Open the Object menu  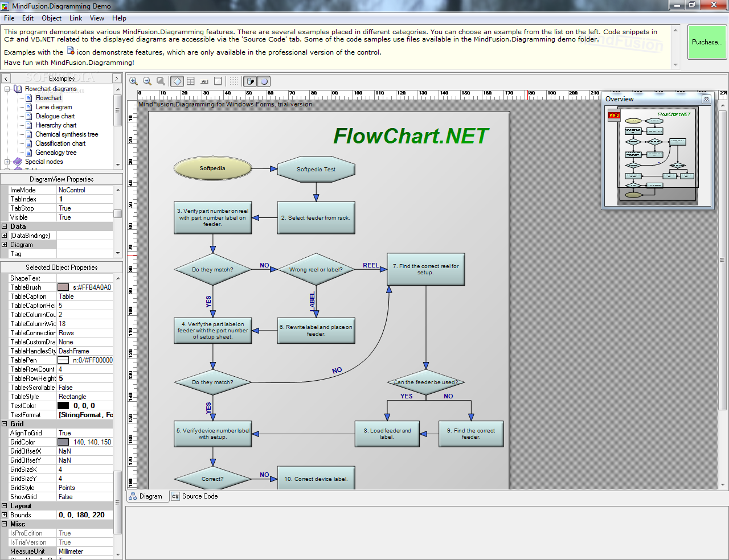[51, 18]
